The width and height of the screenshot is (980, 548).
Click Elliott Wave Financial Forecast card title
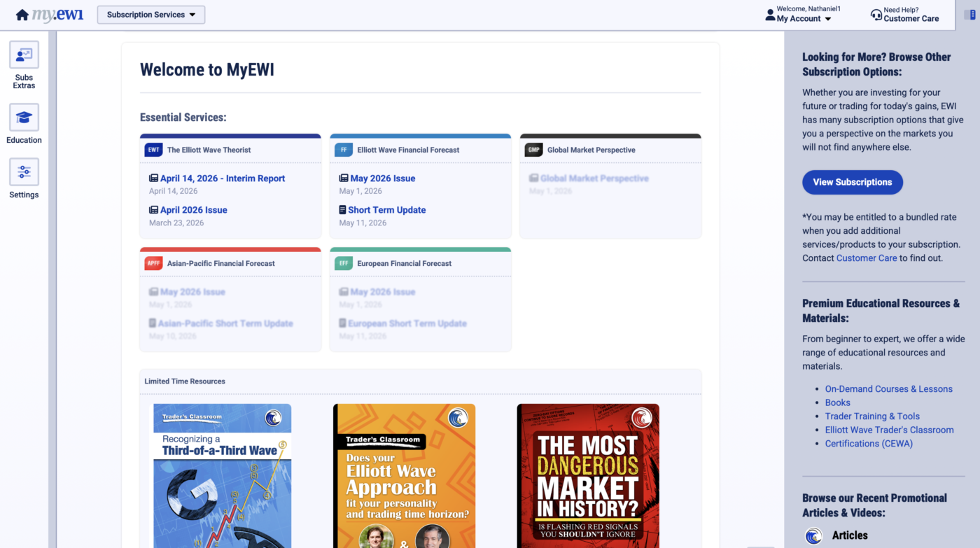(x=408, y=150)
